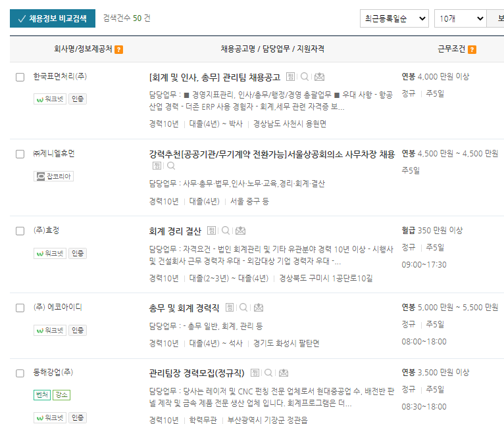Image resolution: width=504 pixels, height=424 pixels.
Task: Click 찜 icon for 총무 및 회계 경력직
Action: coord(229,308)
